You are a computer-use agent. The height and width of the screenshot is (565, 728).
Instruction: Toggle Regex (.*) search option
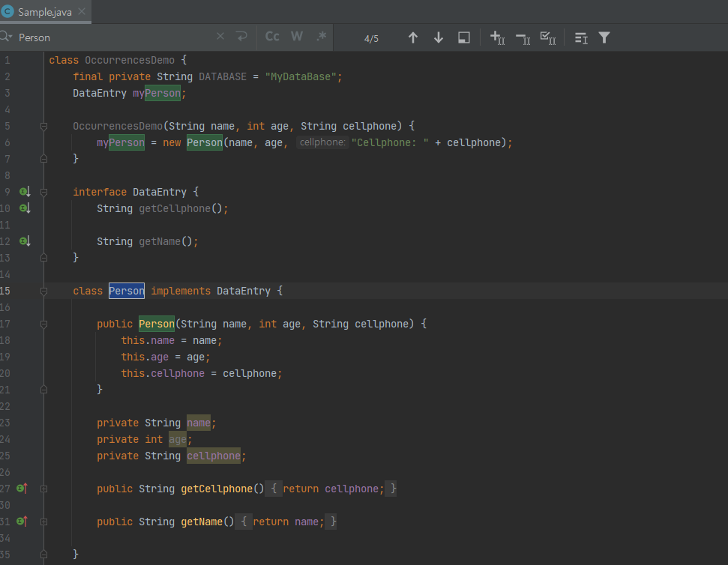pos(322,37)
